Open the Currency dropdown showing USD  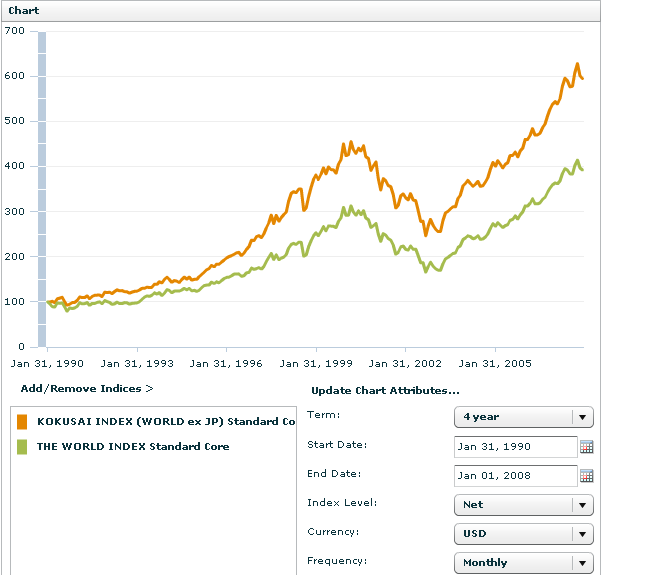(524, 534)
